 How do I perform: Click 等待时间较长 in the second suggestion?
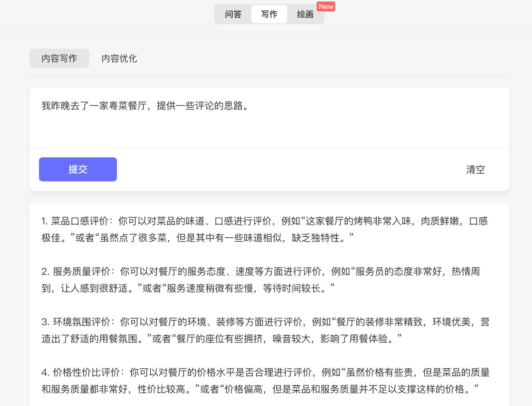pos(292,288)
